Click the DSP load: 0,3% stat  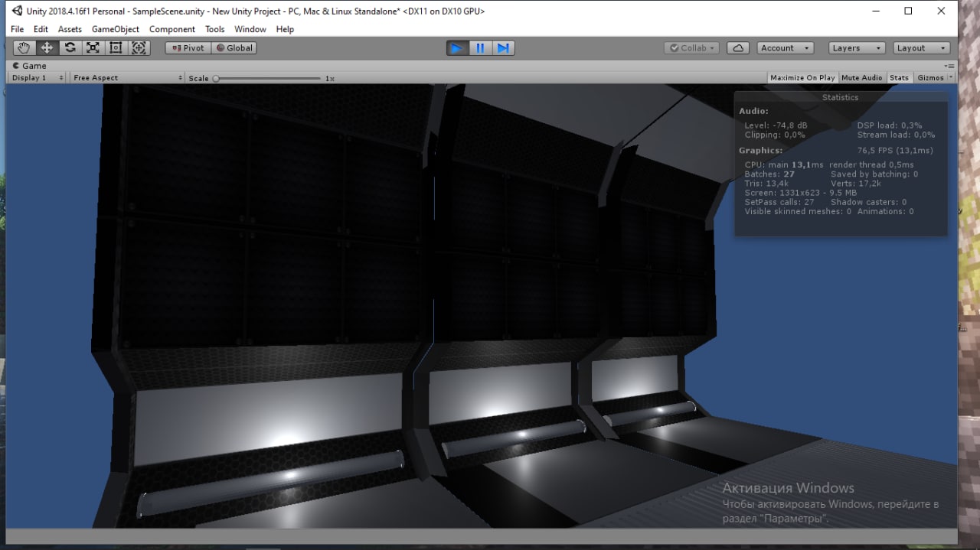tap(890, 125)
